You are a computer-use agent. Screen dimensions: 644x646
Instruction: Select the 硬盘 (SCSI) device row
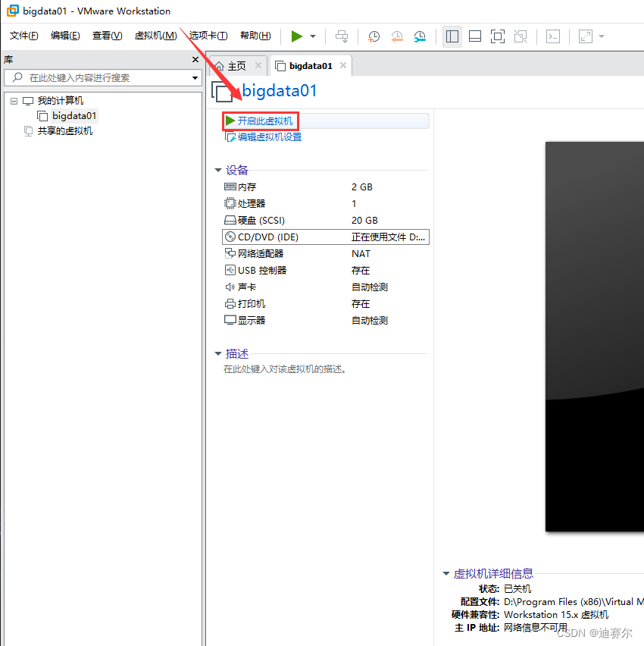325,221
